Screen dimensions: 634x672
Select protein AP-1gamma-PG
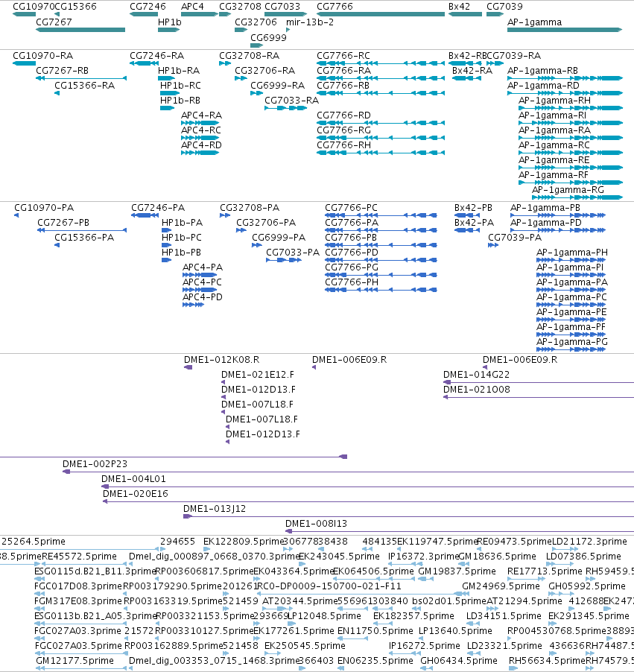(572, 342)
